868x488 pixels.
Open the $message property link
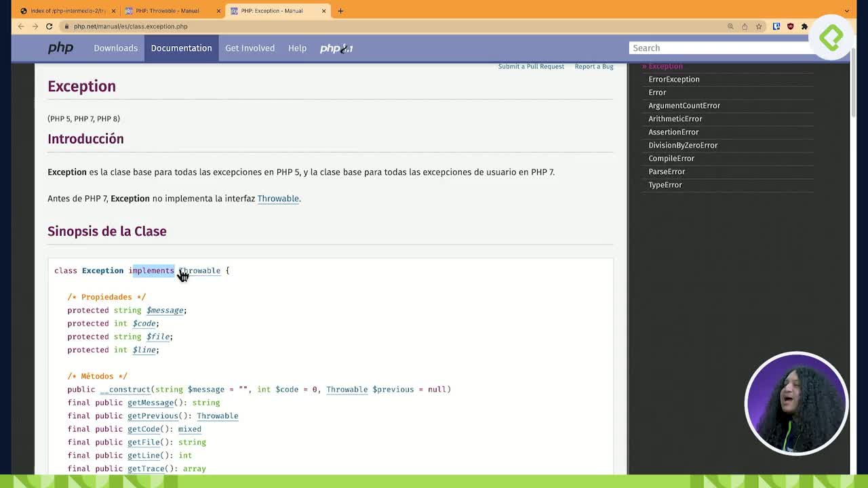pyautogui.click(x=165, y=310)
